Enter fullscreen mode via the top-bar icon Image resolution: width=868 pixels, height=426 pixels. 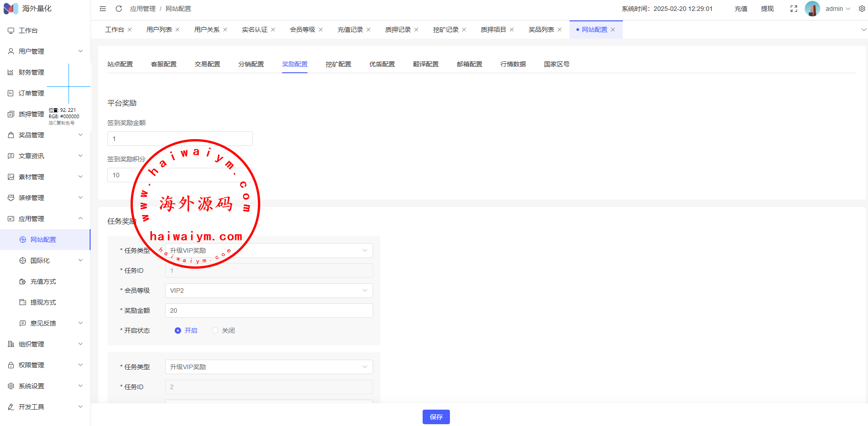coord(793,9)
